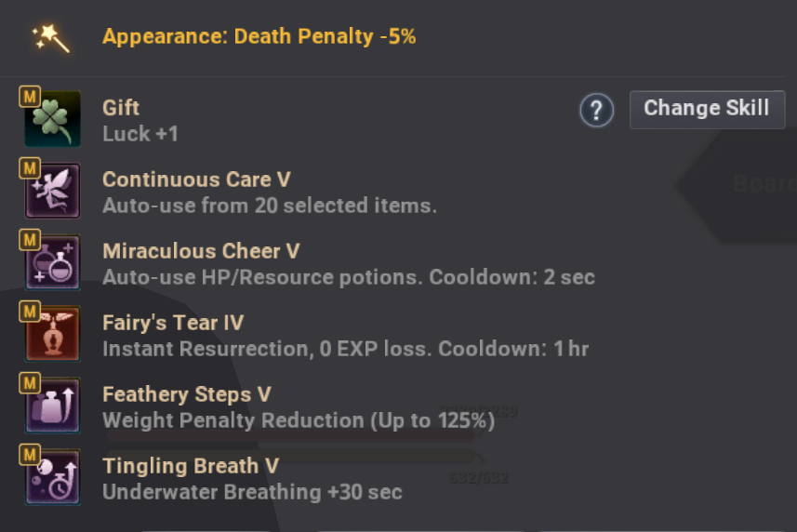Click the Feathery Steps V skill title
797x532 pixels.
pos(187,394)
